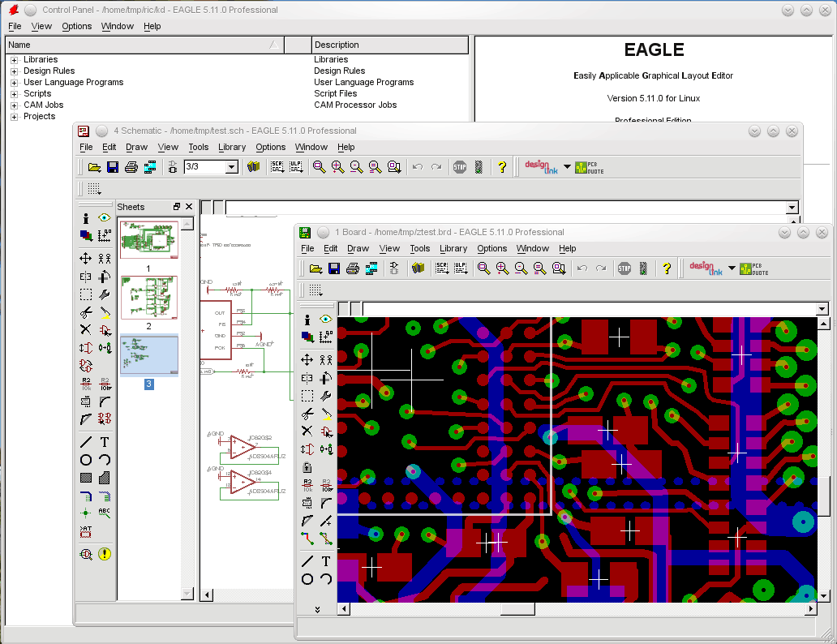This screenshot has height=644, width=837.
Task: Click the Print icon in the Schematic toolbar
Action: point(131,167)
